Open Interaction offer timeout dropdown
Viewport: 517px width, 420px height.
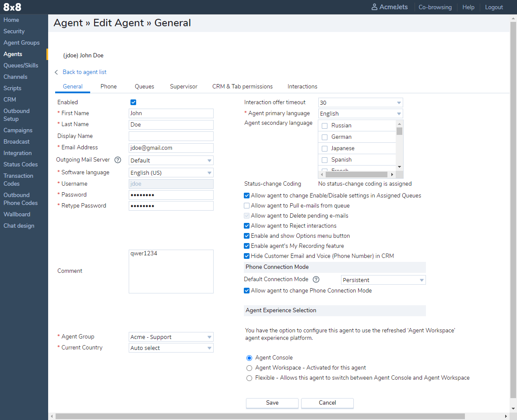pos(360,102)
